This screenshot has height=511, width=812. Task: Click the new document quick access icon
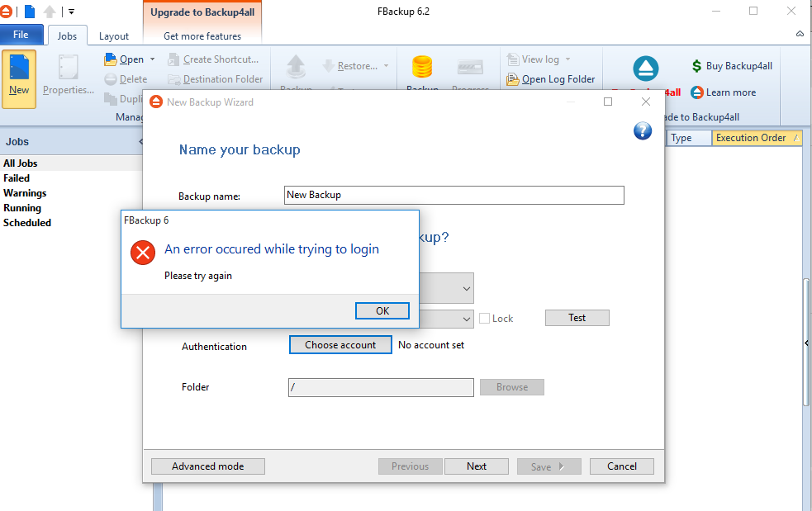[30, 11]
